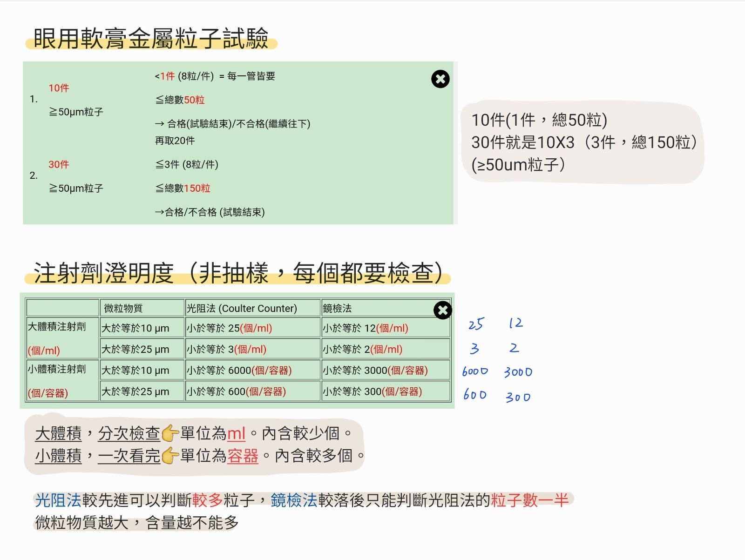
Task: Click the blue word 光阻法 in the summary
Action: [x=58, y=500]
